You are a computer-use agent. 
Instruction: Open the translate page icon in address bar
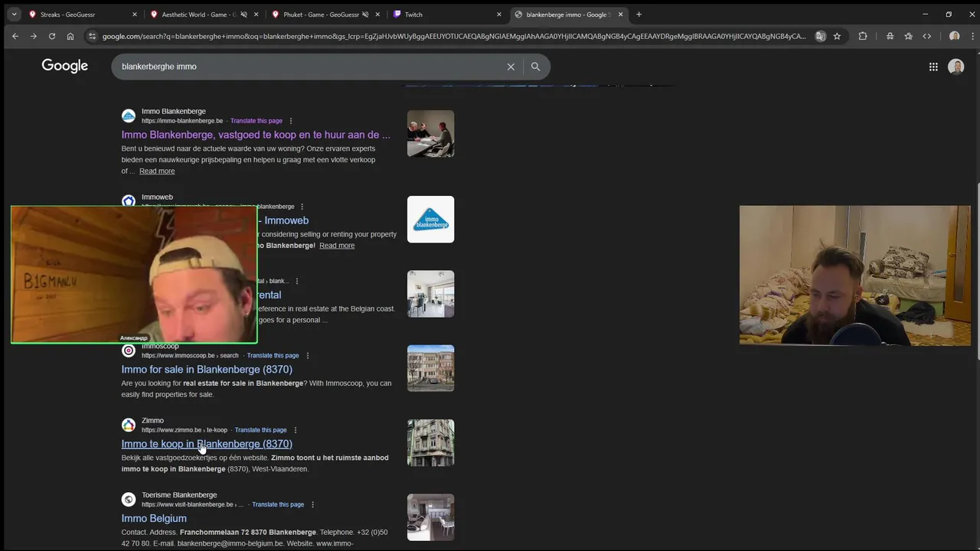(821, 36)
